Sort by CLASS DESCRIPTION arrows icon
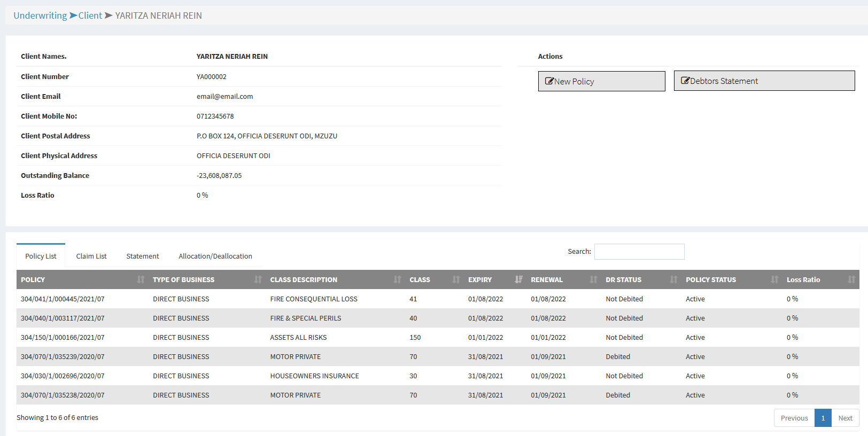 (x=397, y=279)
